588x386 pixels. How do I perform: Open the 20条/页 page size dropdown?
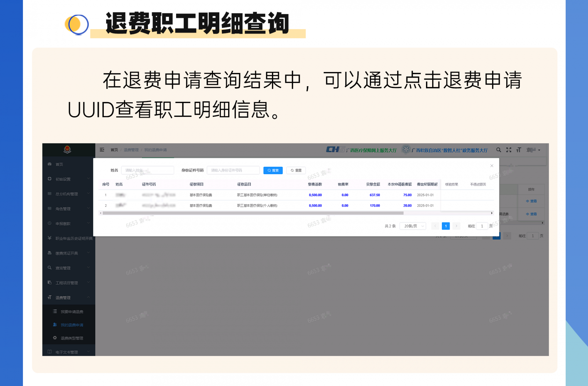[413, 226]
